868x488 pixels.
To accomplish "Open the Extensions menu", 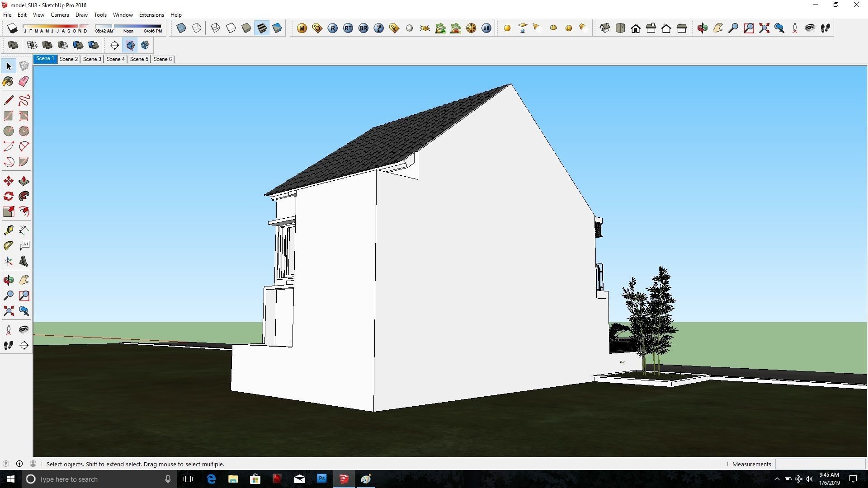I will (x=151, y=15).
